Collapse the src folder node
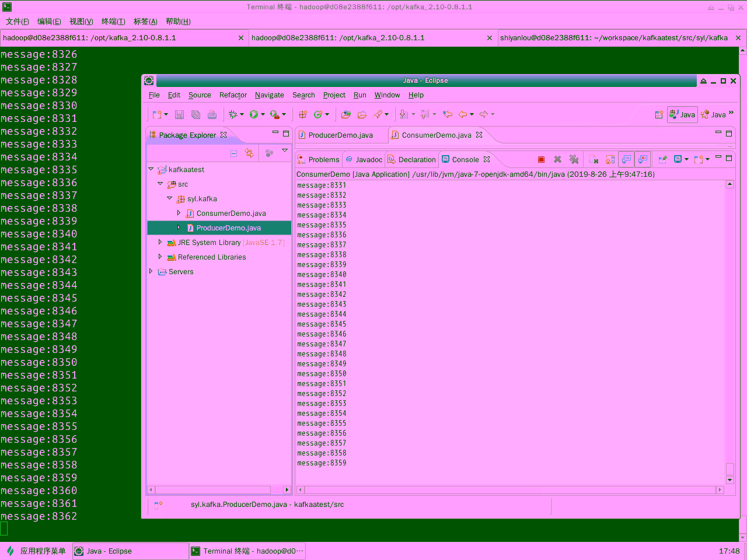Screen dimensions: 747x560 pos(160,184)
